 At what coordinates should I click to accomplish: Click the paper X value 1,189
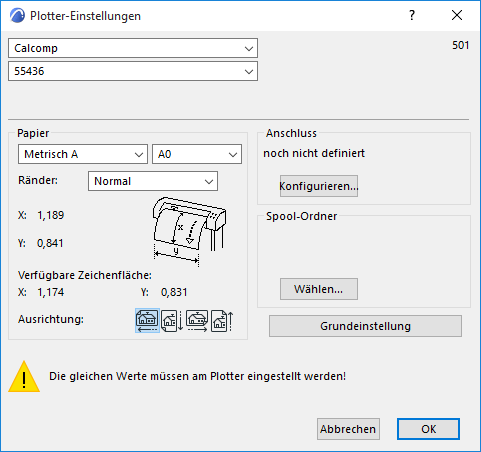tap(51, 215)
